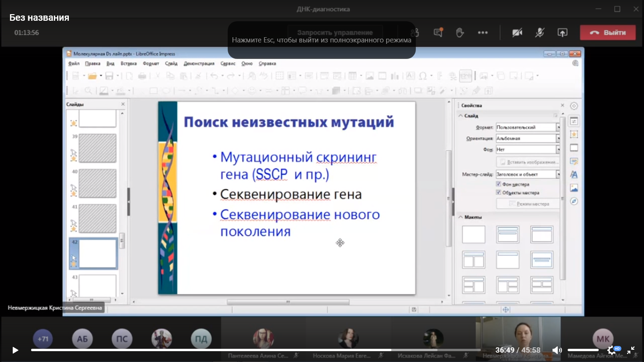
Task: Click the red Выйти button
Action: coord(608,33)
